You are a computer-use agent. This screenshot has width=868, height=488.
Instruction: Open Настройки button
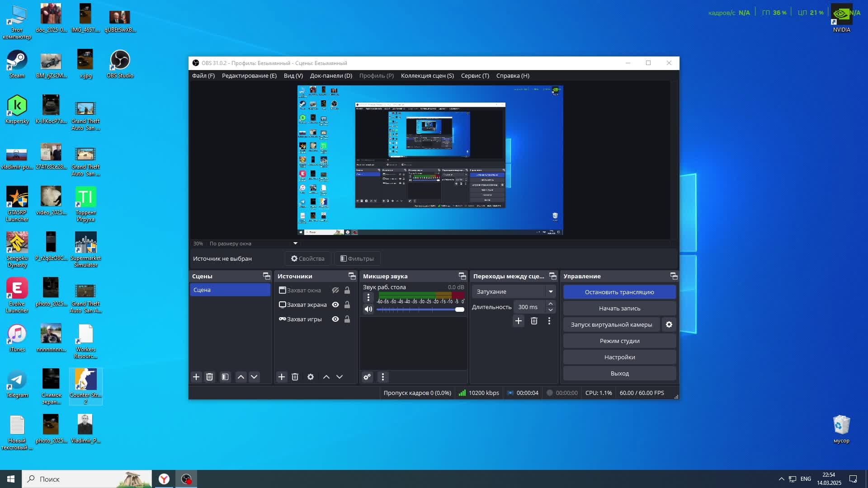click(x=619, y=357)
